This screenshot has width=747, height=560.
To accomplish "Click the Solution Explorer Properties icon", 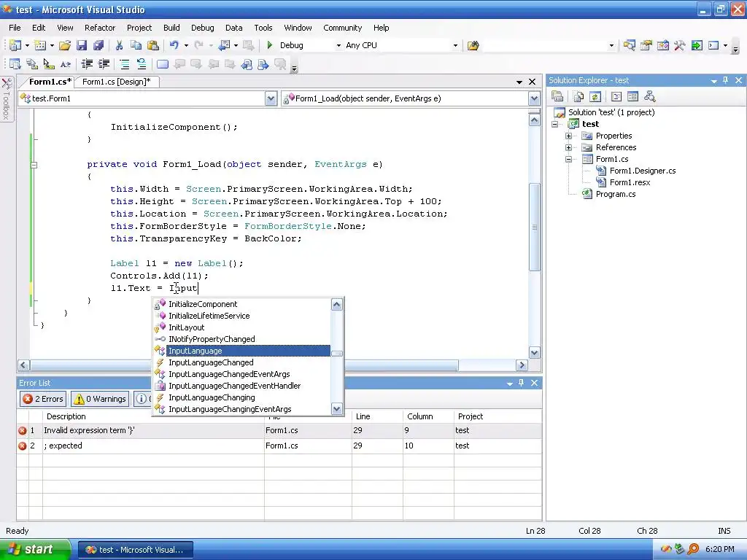I will click(557, 97).
